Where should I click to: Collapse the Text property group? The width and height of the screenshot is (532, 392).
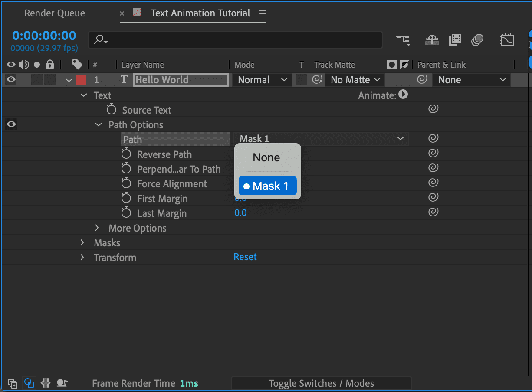(84, 95)
